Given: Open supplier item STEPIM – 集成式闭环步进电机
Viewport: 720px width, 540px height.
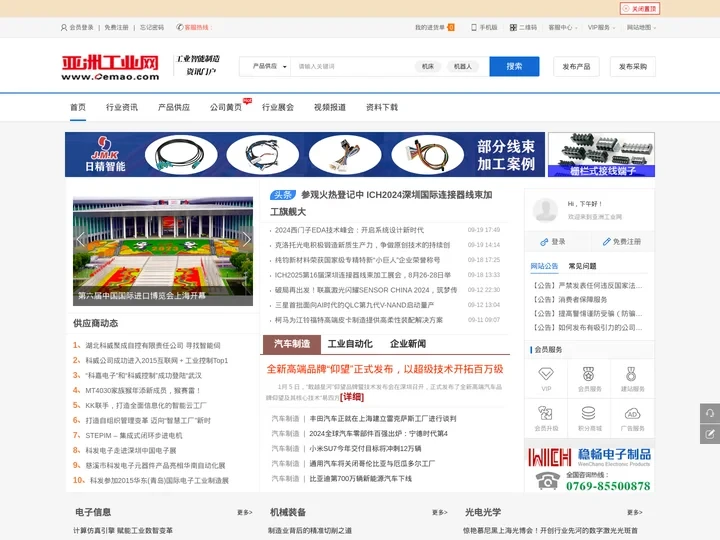Looking at the screenshot, I should click(134, 435).
